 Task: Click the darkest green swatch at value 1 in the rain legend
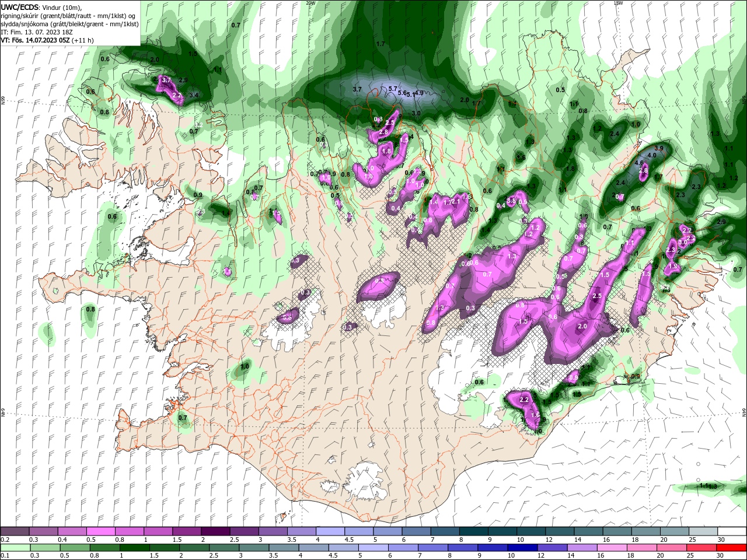134,548
